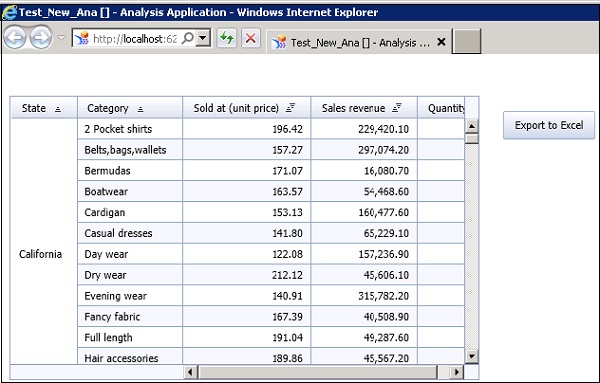
Task: Click the red Stop loading icon
Action: pyautogui.click(x=251, y=38)
